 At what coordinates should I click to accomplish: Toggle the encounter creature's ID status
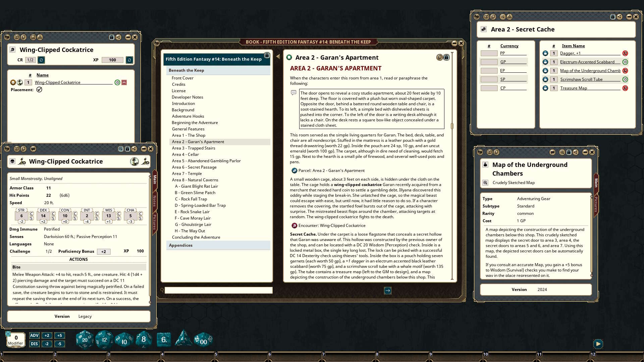(117, 82)
